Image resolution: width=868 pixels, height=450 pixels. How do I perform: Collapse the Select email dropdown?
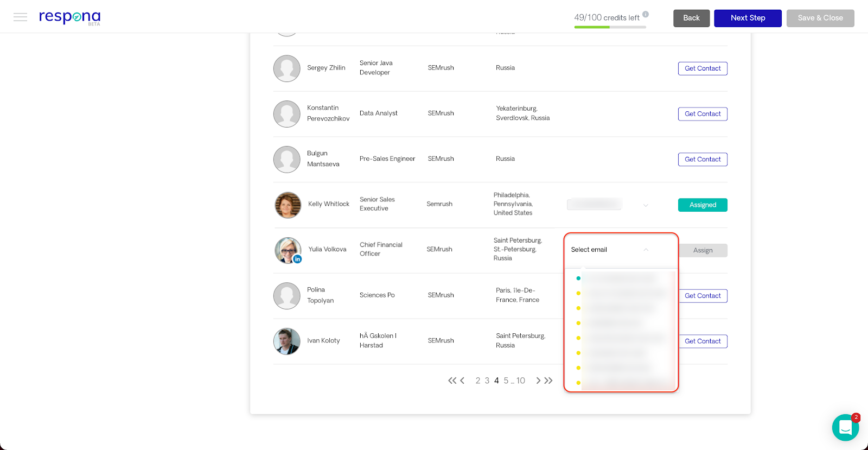click(x=646, y=250)
